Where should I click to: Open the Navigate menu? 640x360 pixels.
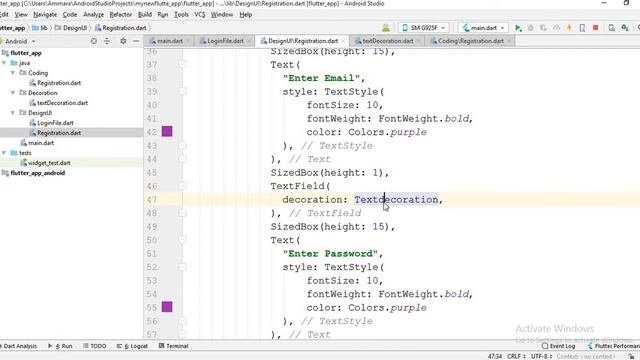(x=45, y=15)
